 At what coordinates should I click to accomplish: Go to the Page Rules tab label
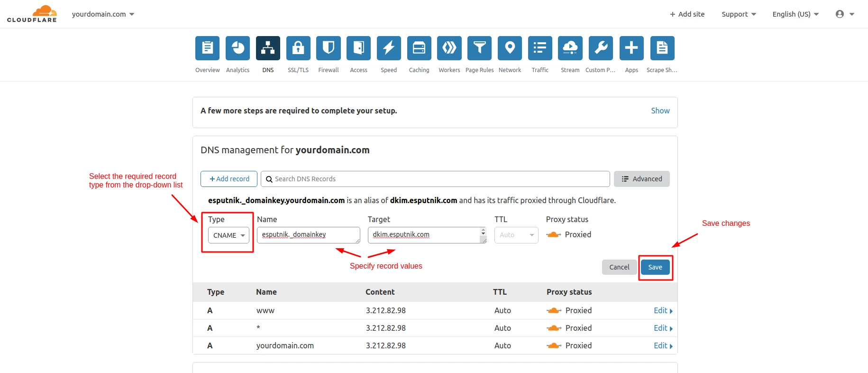pyautogui.click(x=479, y=70)
